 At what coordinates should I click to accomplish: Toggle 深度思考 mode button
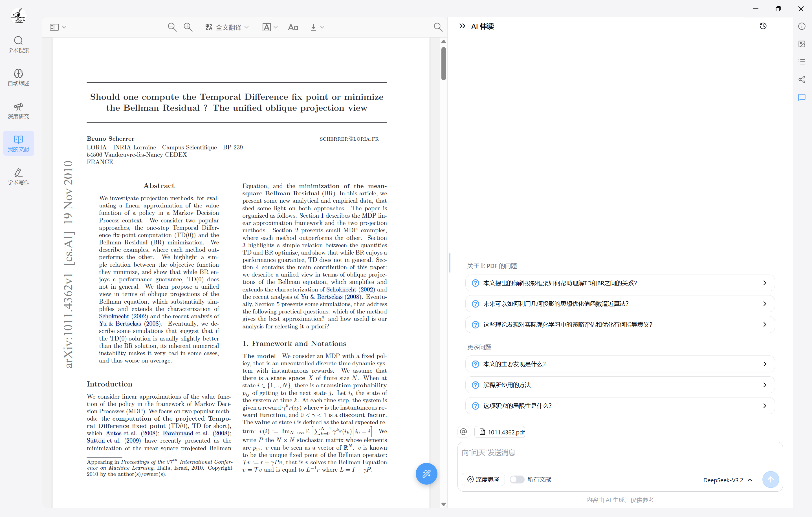483,479
